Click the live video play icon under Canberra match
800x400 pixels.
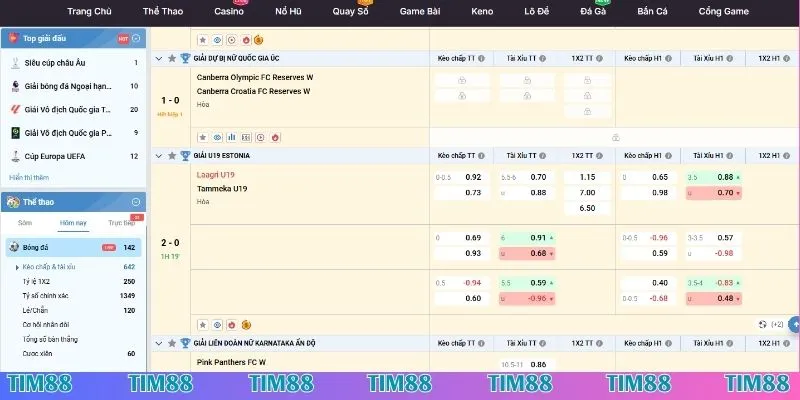(x=260, y=137)
